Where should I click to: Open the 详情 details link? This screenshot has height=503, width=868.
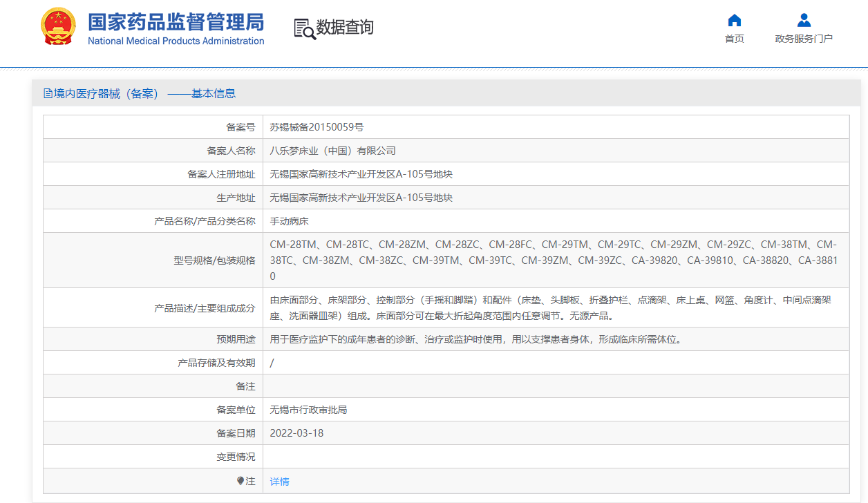(x=280, y=482)
